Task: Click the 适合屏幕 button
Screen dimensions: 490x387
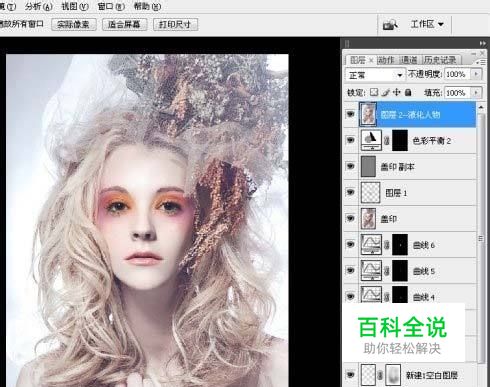Action: pos(124,24)
